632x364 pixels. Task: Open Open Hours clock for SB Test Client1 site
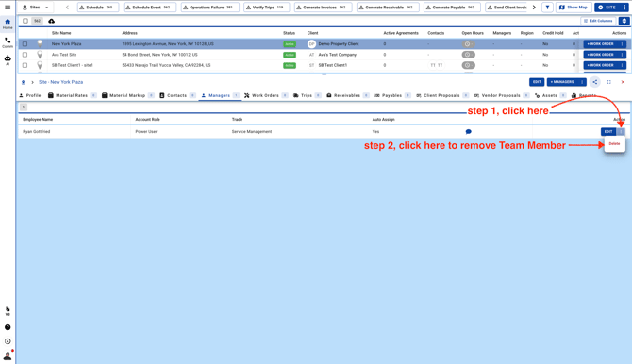tap(469, 65)
